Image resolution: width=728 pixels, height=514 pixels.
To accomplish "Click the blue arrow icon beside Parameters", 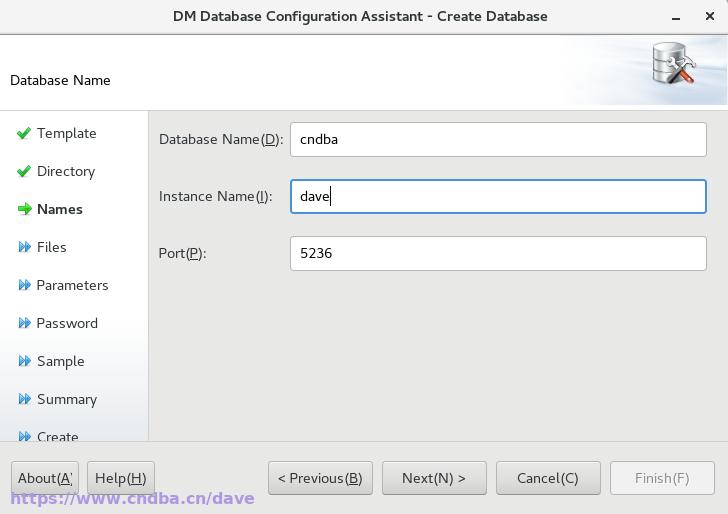I will pyautogui.click(x=25, y=285).
